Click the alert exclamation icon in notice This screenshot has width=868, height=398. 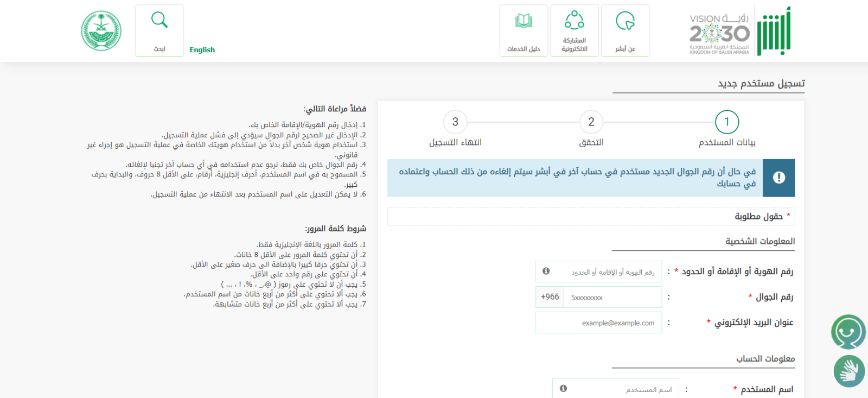click(x=778, y=178)
